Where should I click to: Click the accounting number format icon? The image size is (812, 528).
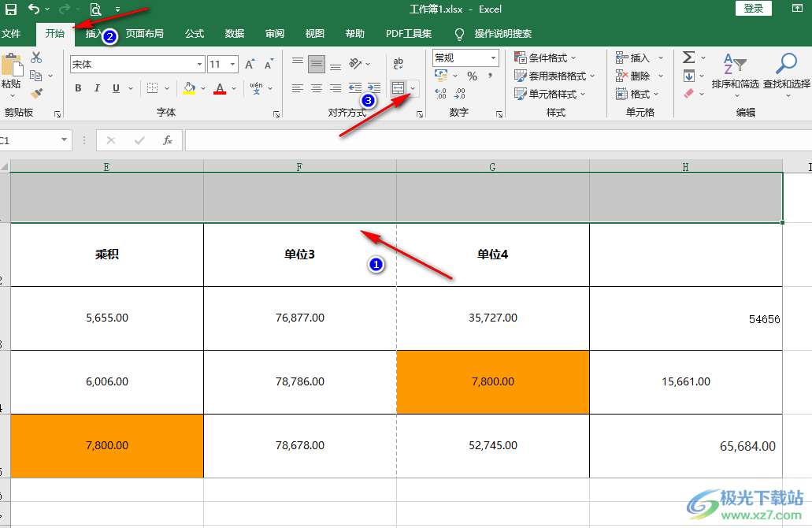(441, 76)
